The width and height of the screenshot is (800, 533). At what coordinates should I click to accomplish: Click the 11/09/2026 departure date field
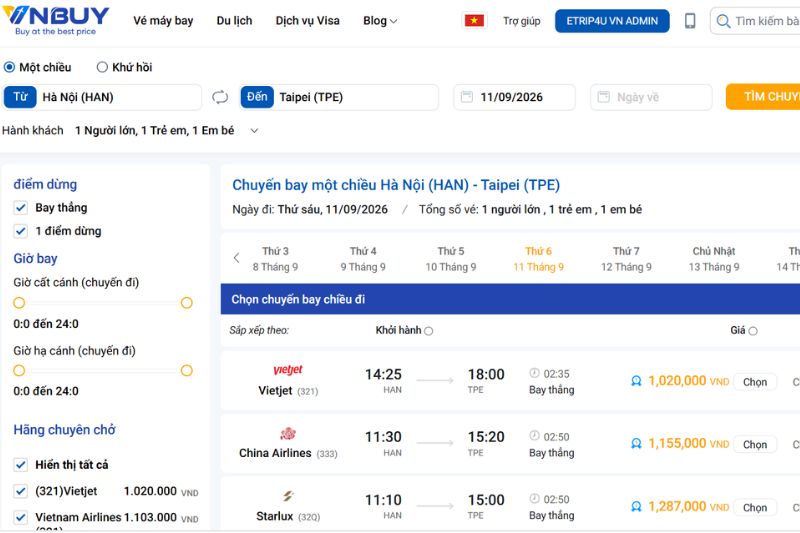515,97
